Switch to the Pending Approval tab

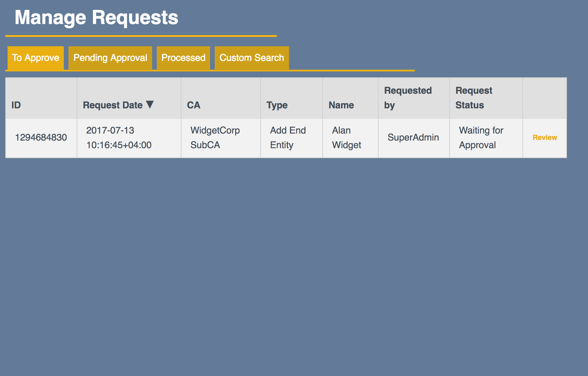coord(110,58)
